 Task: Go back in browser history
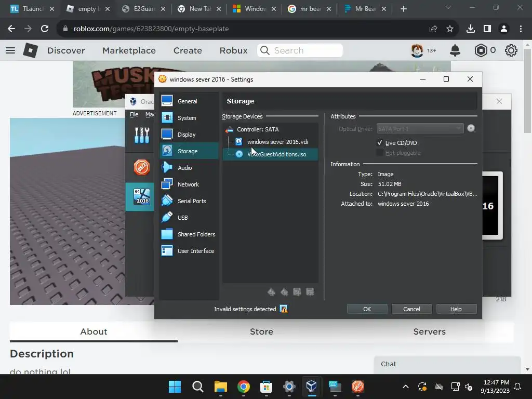click(x=11, y=29)
